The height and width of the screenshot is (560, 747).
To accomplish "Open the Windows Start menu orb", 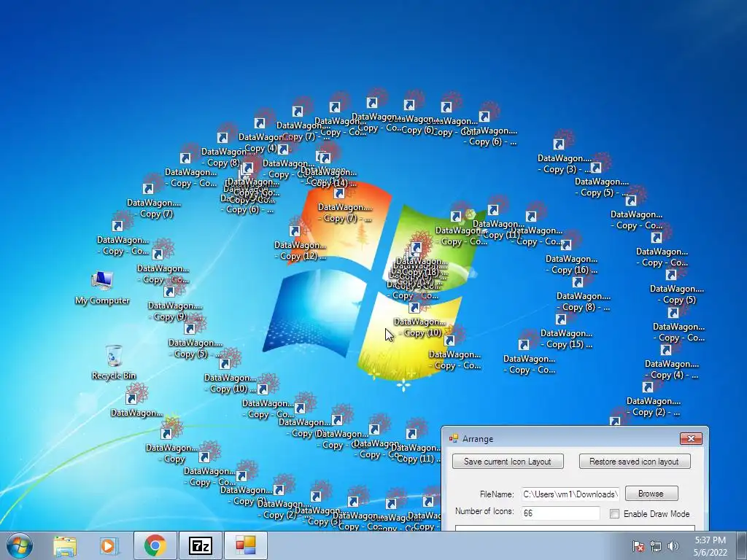I will coord(20,545).
